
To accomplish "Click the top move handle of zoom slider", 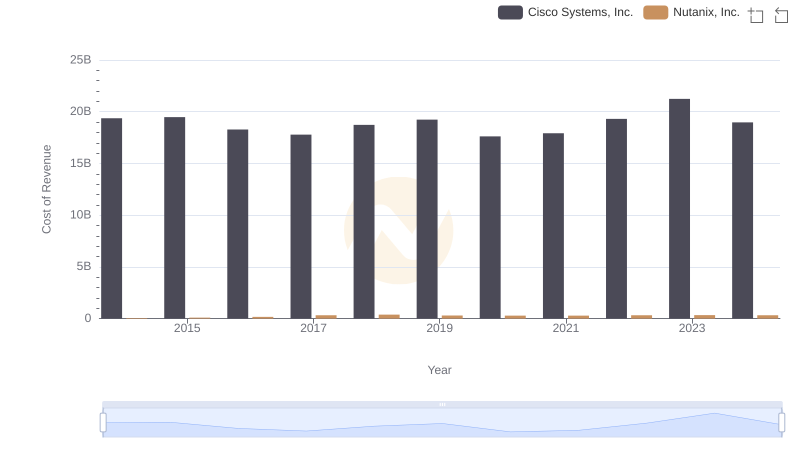I will click(442, 404).
